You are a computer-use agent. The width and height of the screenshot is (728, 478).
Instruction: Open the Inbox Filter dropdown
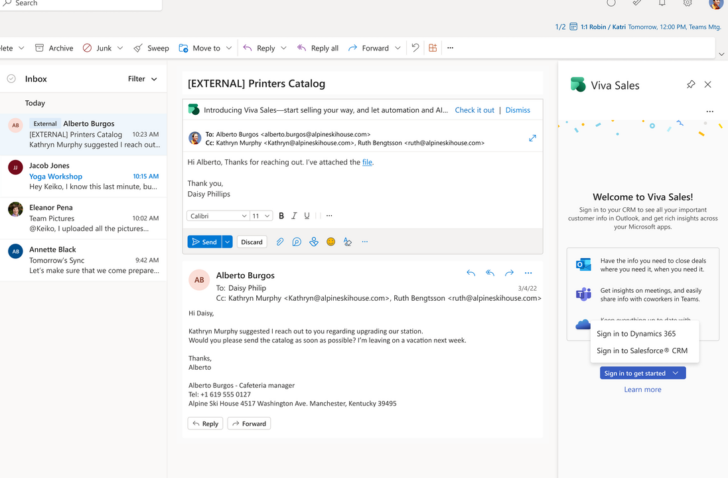[x=143, y=79]
